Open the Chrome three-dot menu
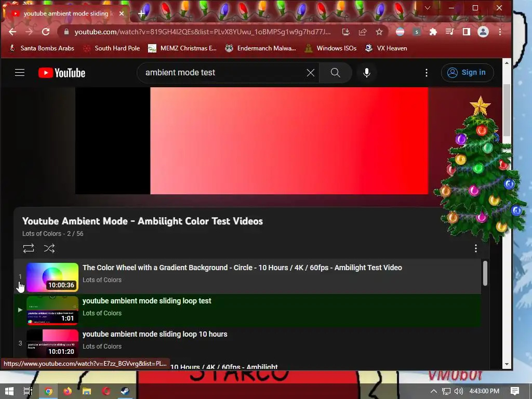532x399 pixels. click(x=500, y=32)
